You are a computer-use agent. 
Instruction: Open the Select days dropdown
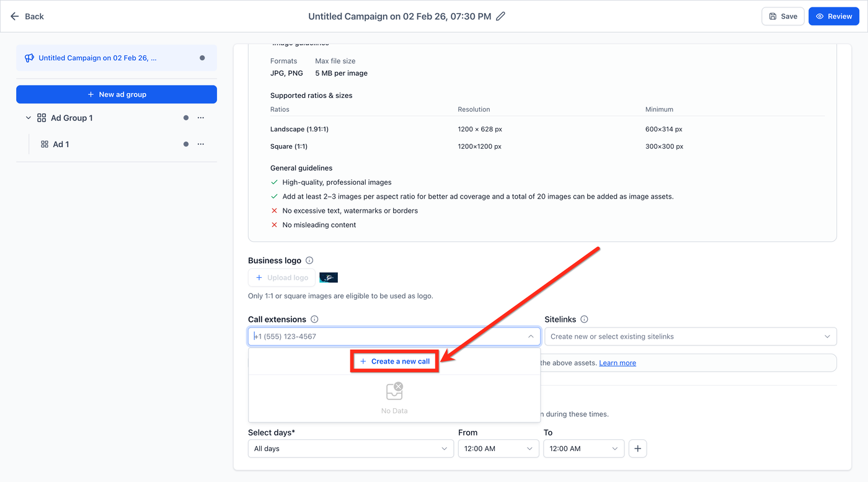350,449
